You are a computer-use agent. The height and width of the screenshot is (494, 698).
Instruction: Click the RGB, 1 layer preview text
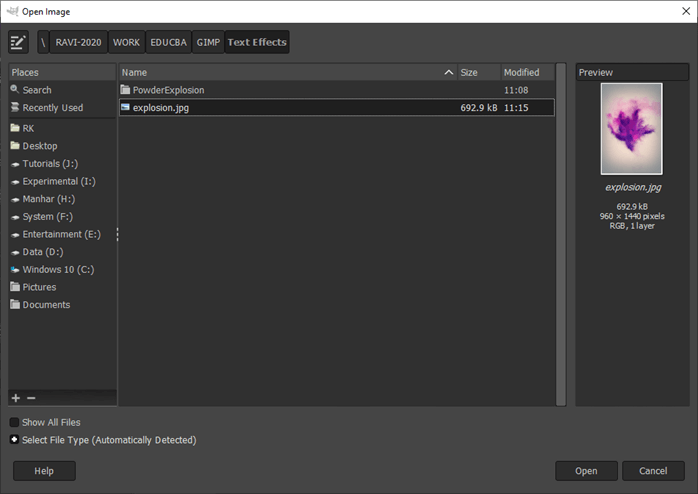point(632,226)
